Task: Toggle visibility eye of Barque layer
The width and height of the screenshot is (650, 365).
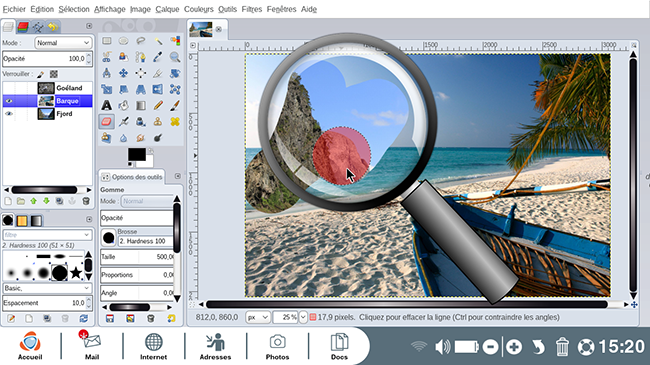Action: click(x=9, y=101)
